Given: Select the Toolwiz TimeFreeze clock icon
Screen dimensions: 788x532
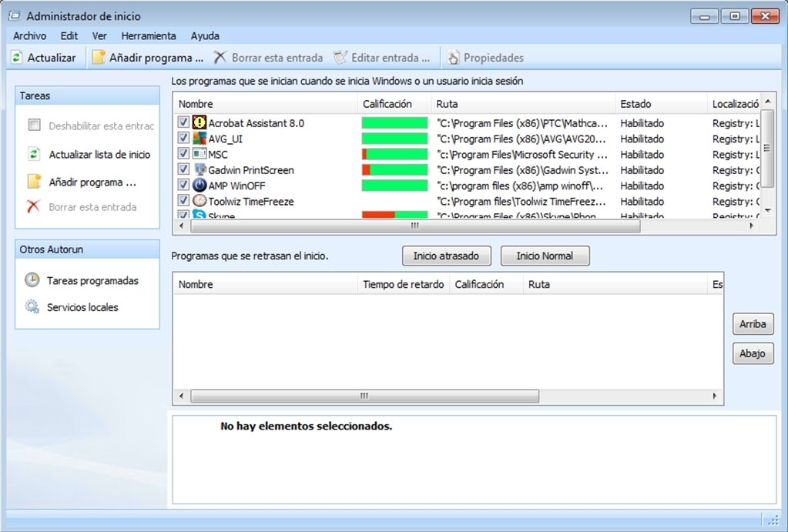Looking at the screenshot, I should pos(200,201).
